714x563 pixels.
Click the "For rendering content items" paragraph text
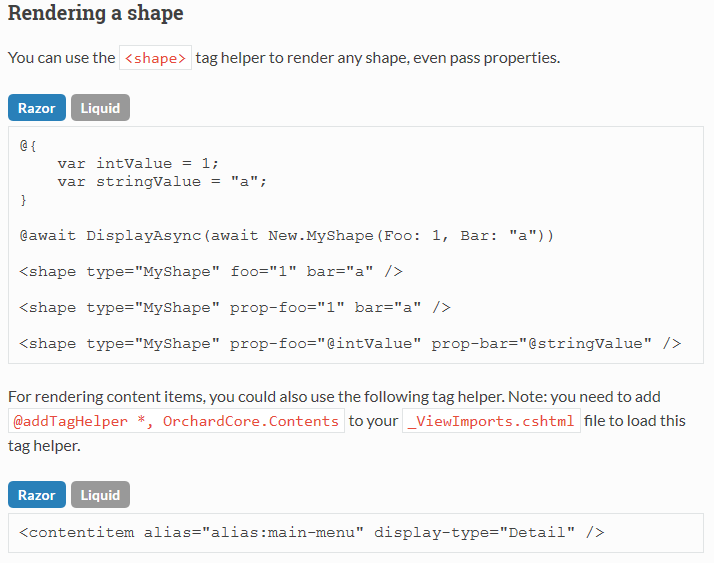point(334,397)
